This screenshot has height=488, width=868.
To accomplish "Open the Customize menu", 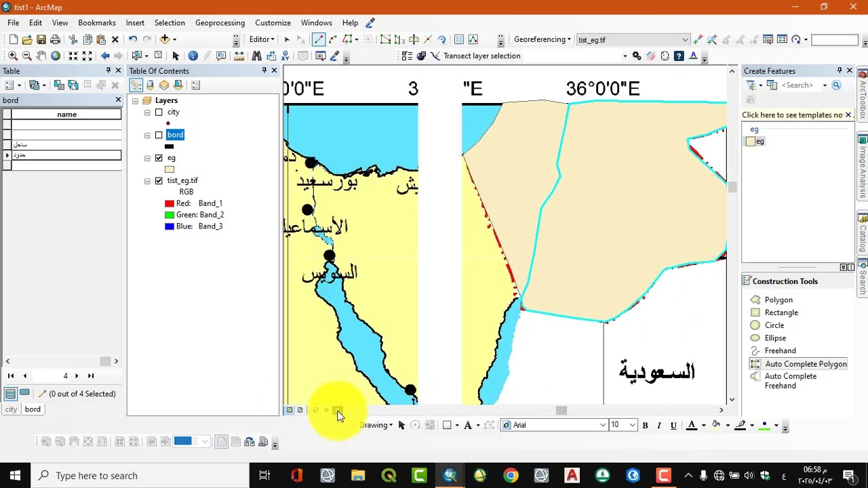I will tap(273, 22).
